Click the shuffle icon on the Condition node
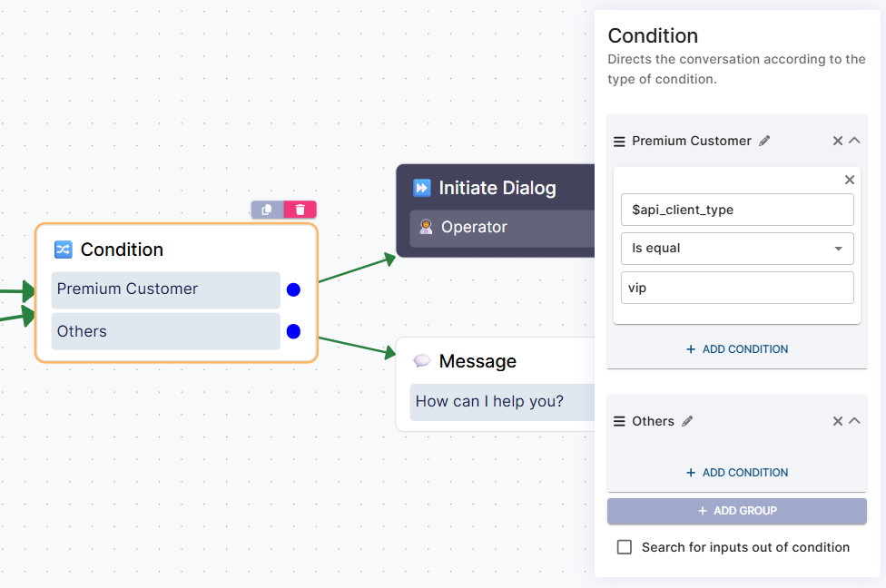Viewport: 886px width, 588px height. (x=64, y=250)
